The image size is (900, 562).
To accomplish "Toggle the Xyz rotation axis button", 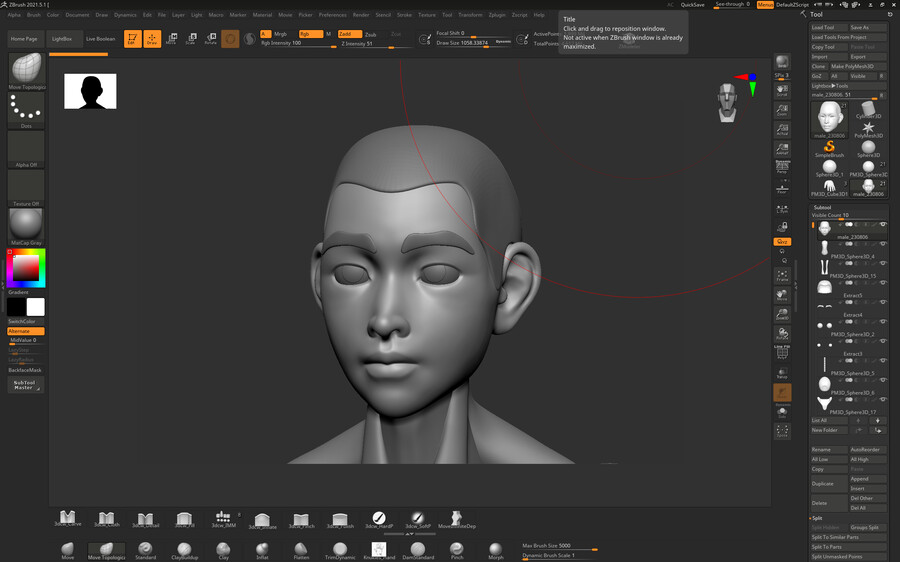I will (x=782, y=242).
